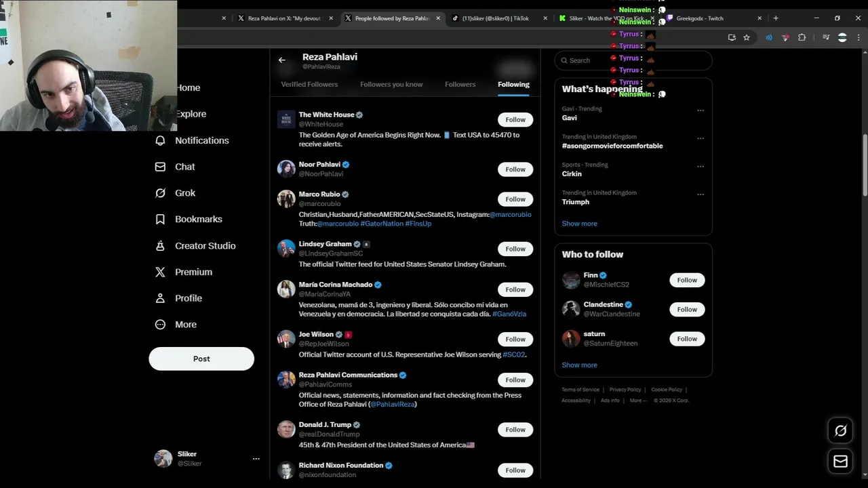This screenshot has height=488, width=868.
Task: Open Cookie Policy link
Action: click(667, 390)
